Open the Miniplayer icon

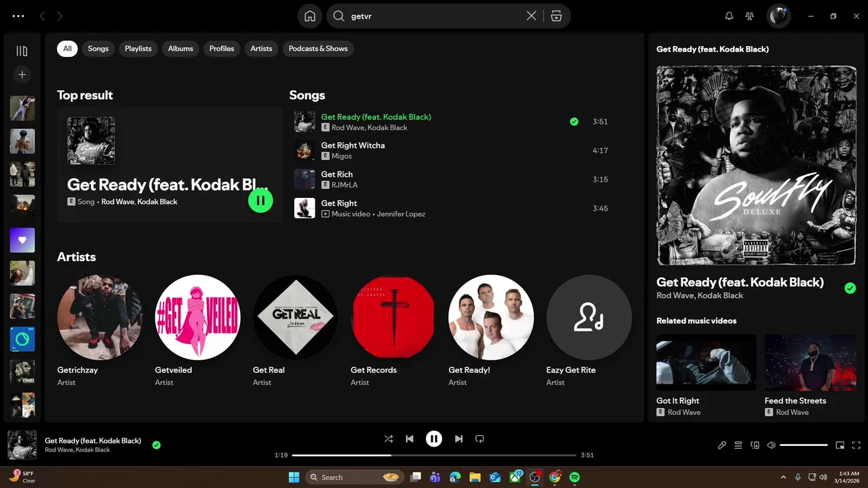pos(840,445)
